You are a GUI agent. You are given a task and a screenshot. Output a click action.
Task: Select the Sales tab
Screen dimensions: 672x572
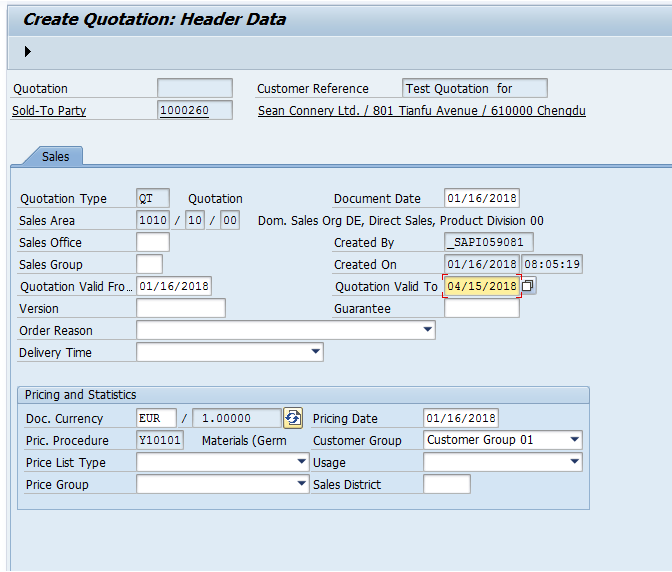coord(56,157)
